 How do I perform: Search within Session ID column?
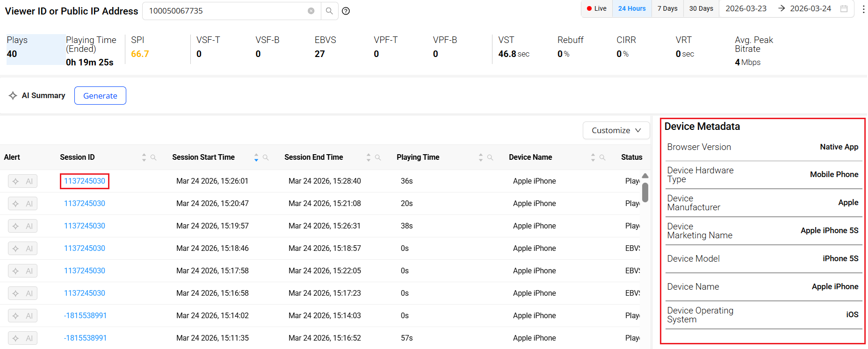153,157
